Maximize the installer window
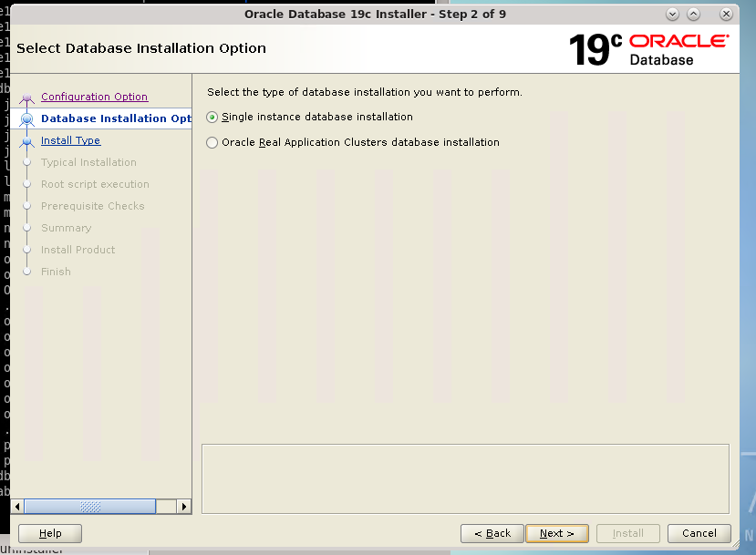This screenshot has height=555, width=756. (693, 15)
